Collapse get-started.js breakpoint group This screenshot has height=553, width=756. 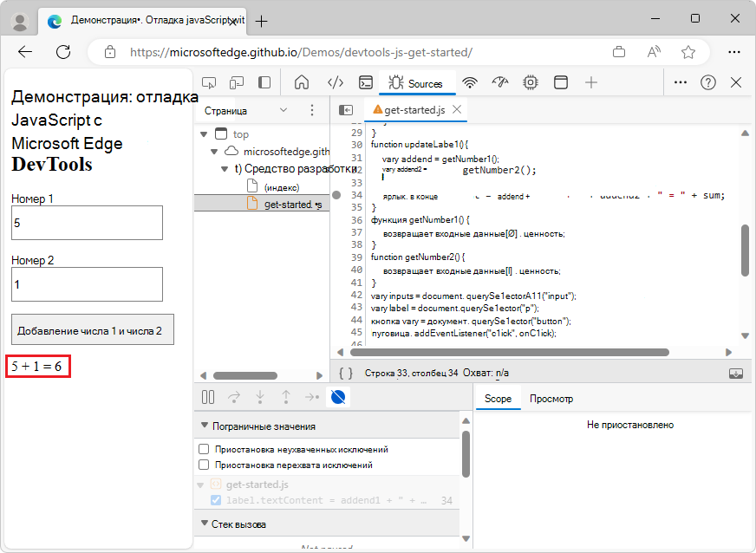click(x=200, y=485)
